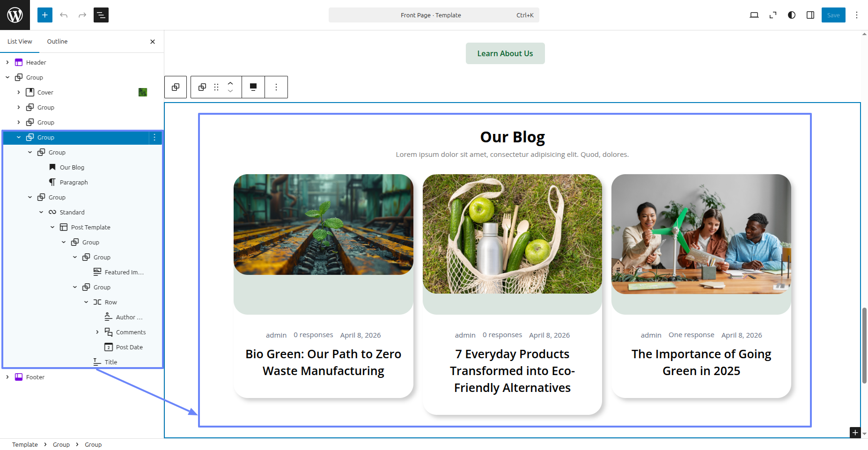868x450 pixels.
Task: Click the redo arrow in top toolbar
Action: click(x=82, y=15)
